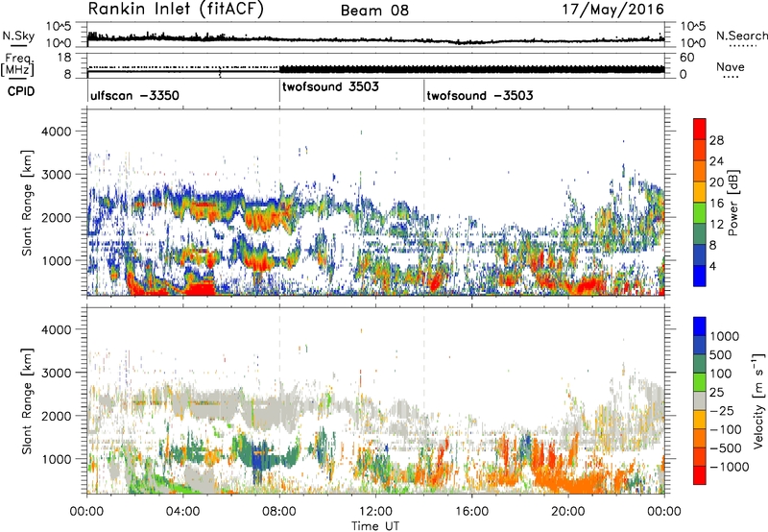Click the '16:00' time axis label

pos(471,512)
